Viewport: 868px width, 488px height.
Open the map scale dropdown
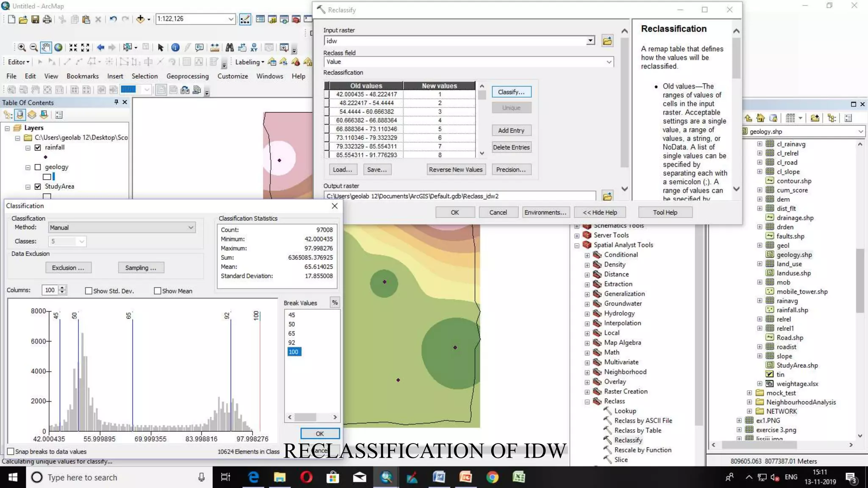click(x=231, y=19)
